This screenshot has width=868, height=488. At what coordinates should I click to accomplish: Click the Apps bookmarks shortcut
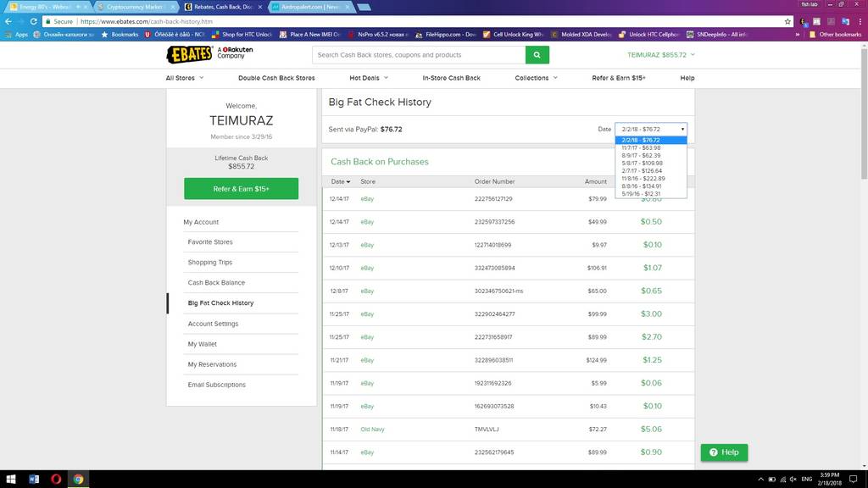click(16, 34)
